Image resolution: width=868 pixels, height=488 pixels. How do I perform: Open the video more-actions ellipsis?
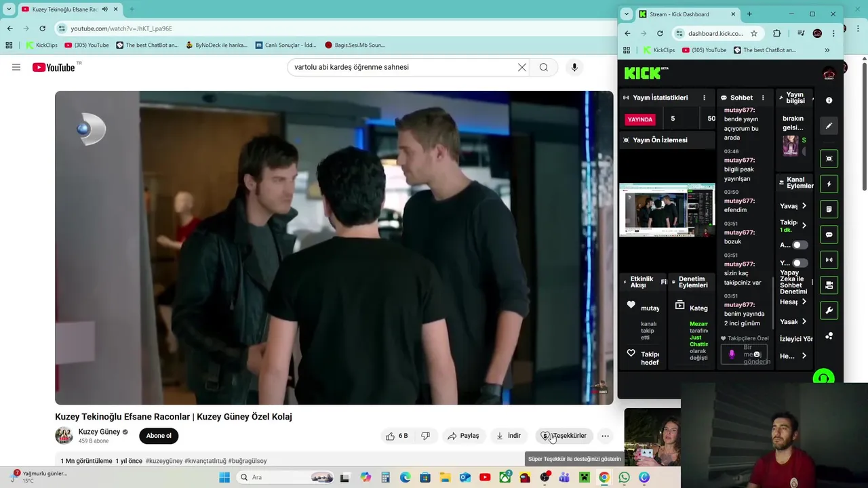605,436
